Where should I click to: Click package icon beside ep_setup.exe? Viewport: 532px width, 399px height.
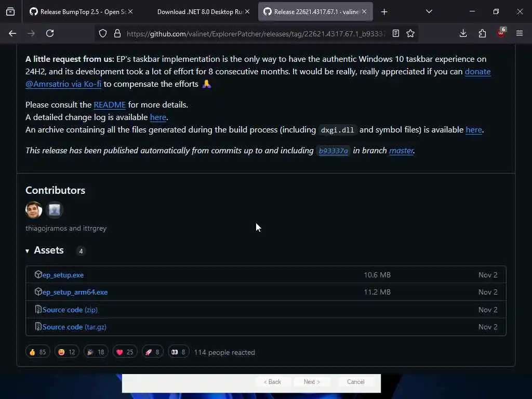point(38,274)
